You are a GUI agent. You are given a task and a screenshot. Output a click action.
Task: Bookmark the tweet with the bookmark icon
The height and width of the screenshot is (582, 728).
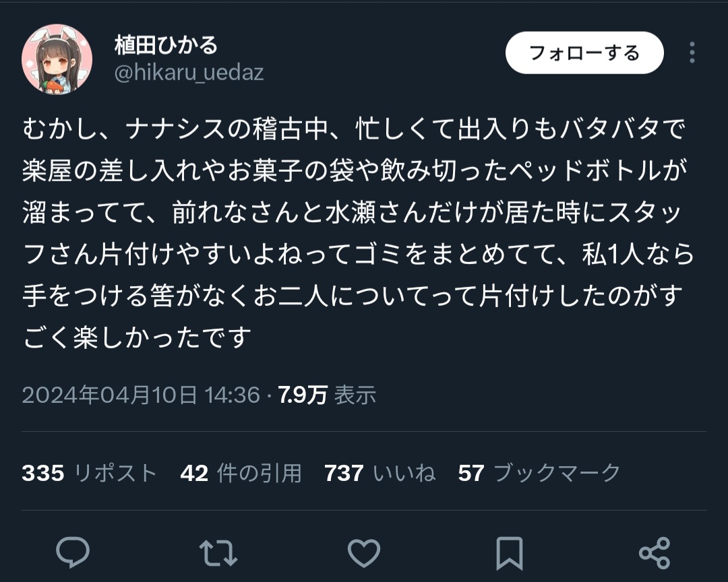[x=510, y=553]
